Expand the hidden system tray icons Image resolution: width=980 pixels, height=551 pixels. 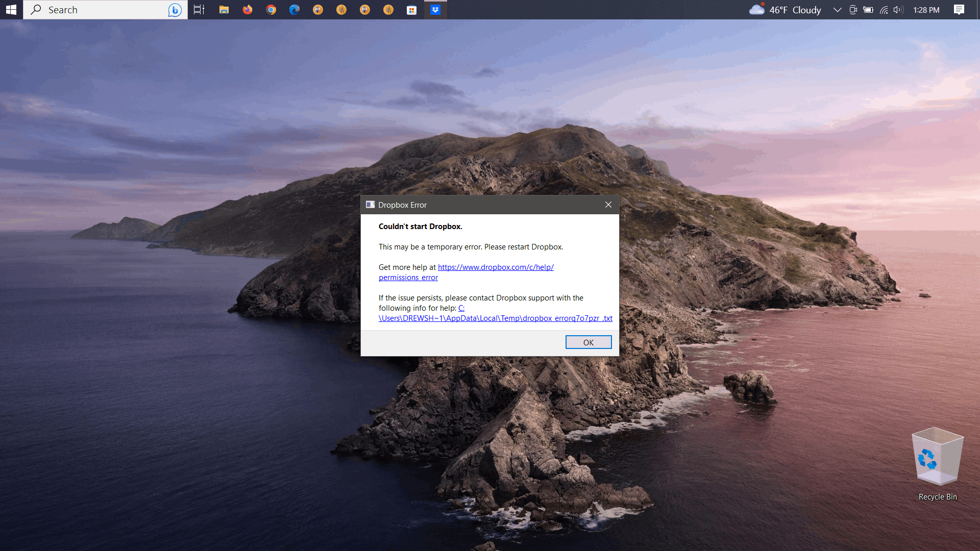tap(837, 10)
